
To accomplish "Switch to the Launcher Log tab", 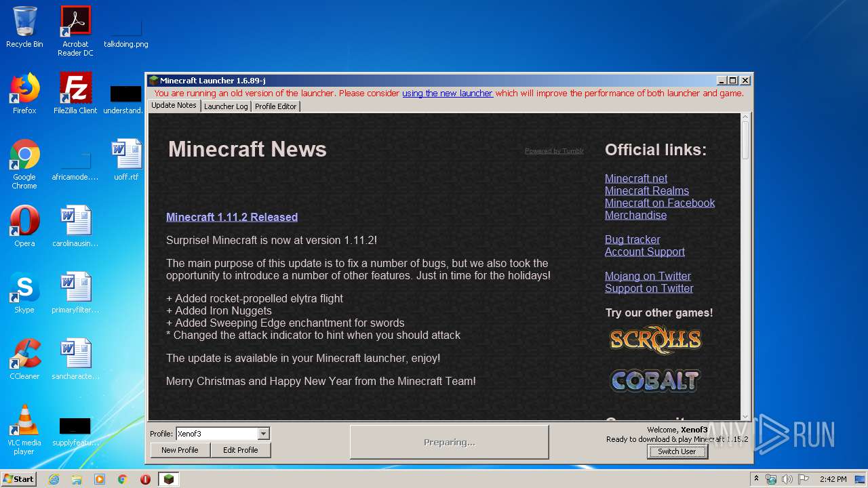I will point(226,106).
